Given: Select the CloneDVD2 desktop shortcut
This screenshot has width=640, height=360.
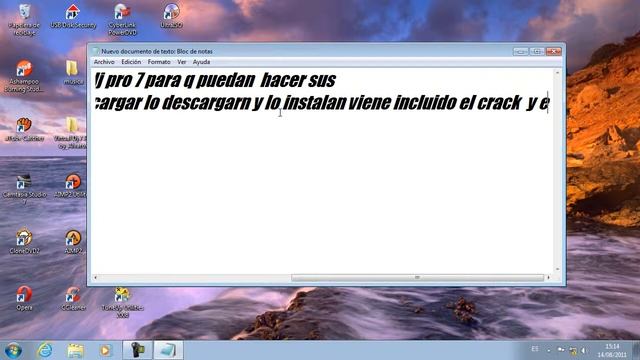Looking at the screenshot, I should pyautogui.click(x=24, y=241).
